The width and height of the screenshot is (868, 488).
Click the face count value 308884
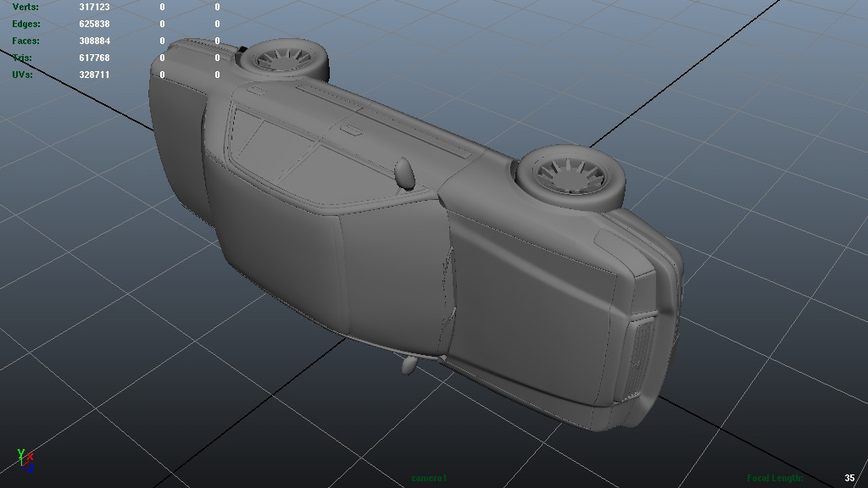pyautogui.click(x=94, y=41)
